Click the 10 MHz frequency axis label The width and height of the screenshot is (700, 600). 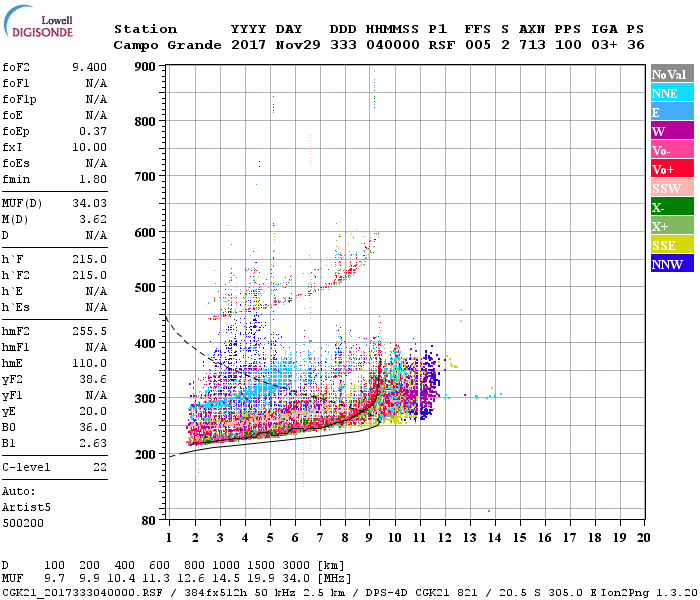click(395, 538)
